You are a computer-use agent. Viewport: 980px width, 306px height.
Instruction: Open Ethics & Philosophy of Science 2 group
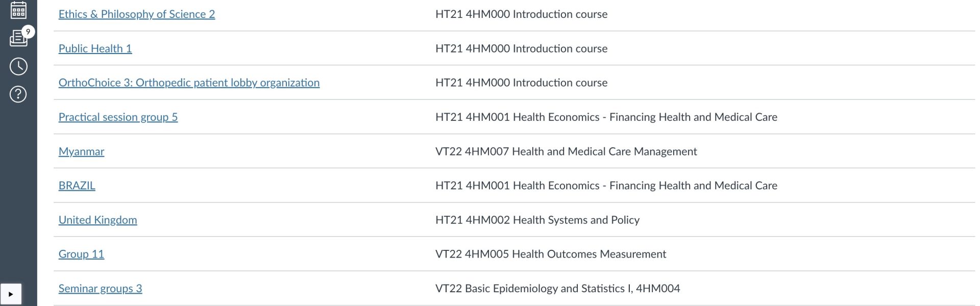pyautogui.click(x=137, y=14)
